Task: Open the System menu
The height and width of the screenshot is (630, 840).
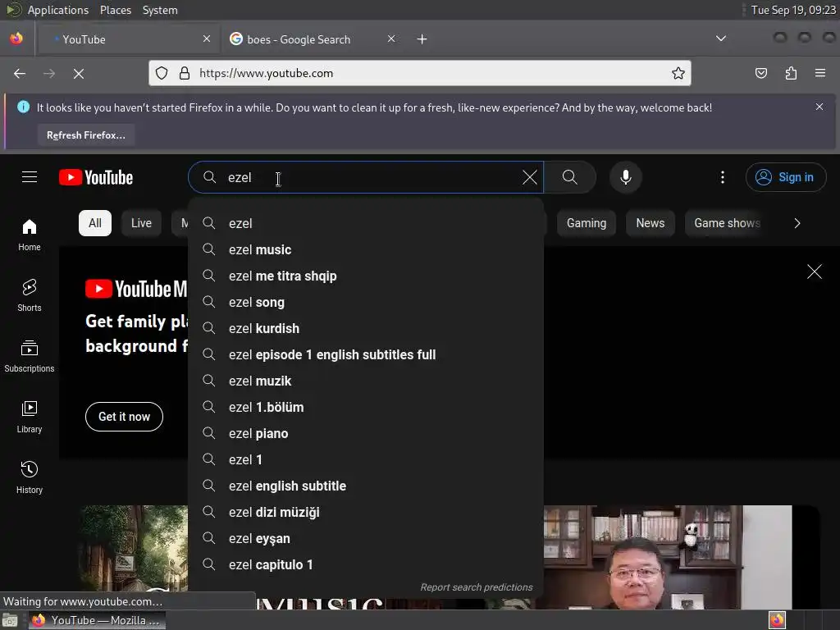Action: tap(160, 10)
